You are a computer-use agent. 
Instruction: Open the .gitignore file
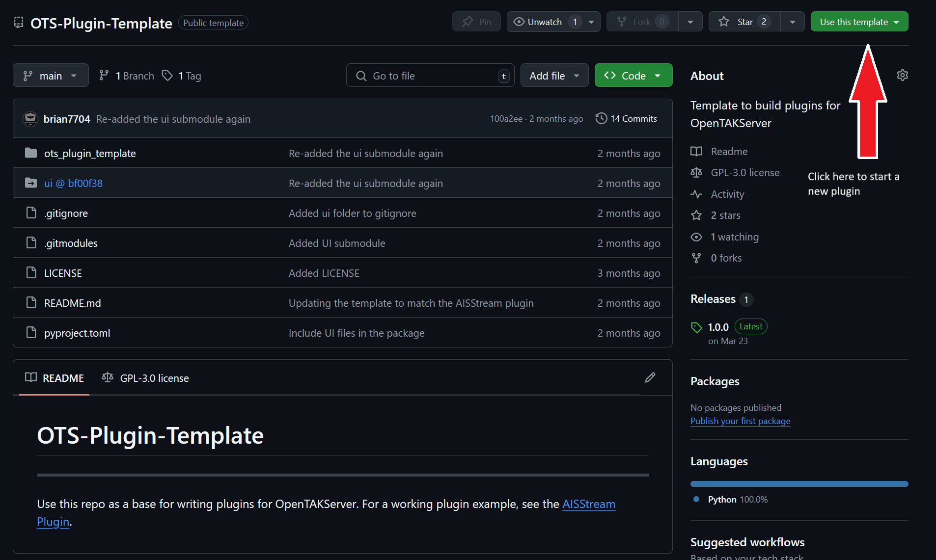point(66,213)
